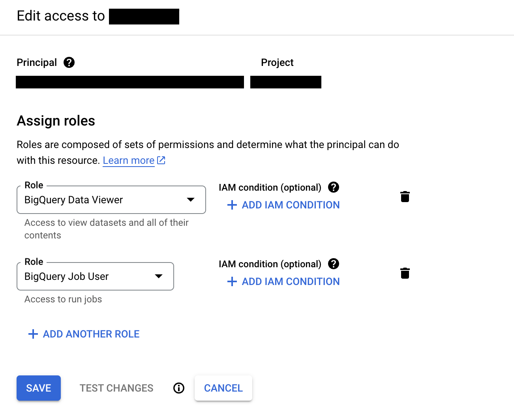Viewport: 514px width, 420px height.
Task: Open the info icon next to TEST CHANGES
Action: coord(179,388)
